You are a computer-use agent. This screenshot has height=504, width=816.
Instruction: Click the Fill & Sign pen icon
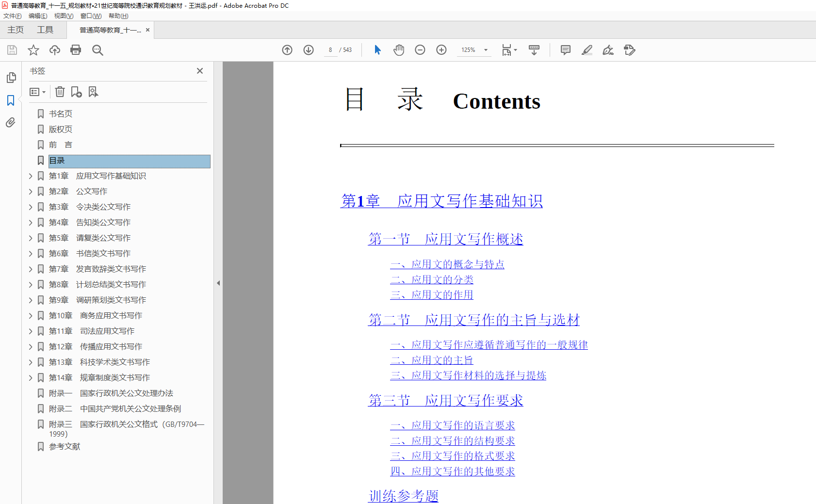pyautogui.click(x=608, y=50)
